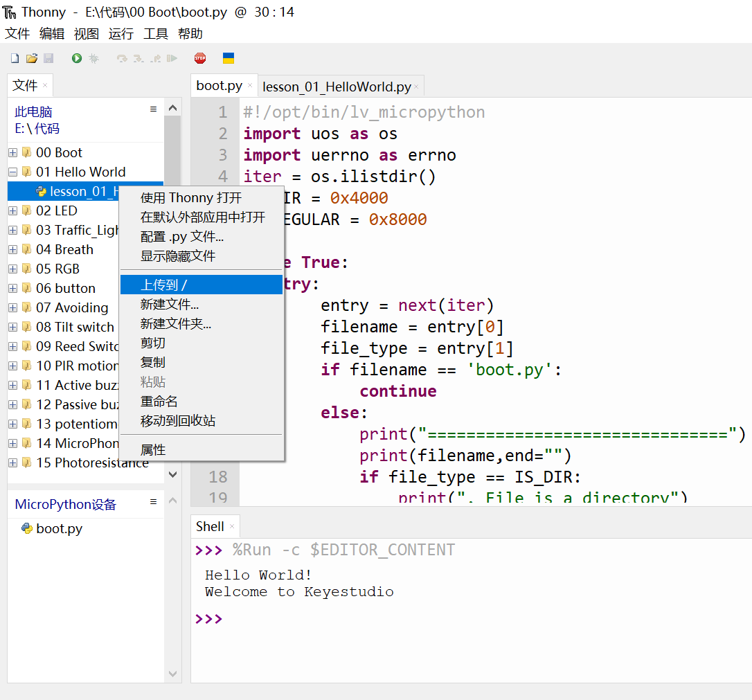
Task: Expand the 06 button folder
Action: click(x=13, y=289)
